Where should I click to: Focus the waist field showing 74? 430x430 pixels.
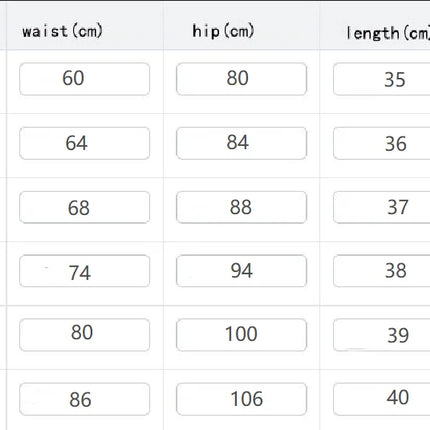(x=85, y=271)
